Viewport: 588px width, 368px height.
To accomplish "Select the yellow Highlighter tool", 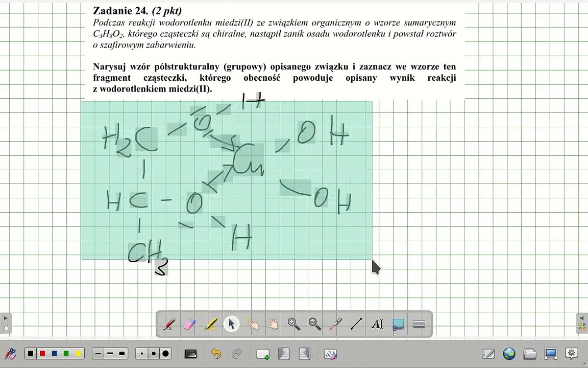I will (x=211, y=324).
